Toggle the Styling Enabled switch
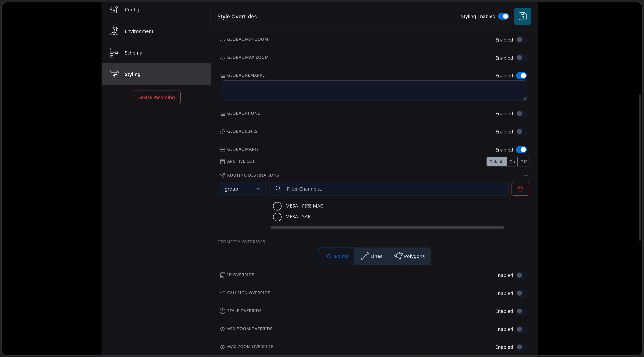The height and width of the screenshot is (357, 644). click(x=503, y=16)
